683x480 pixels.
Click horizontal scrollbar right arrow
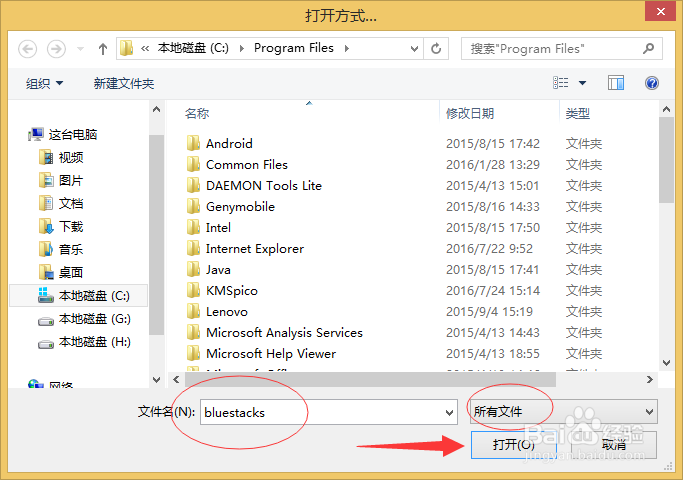650,379
